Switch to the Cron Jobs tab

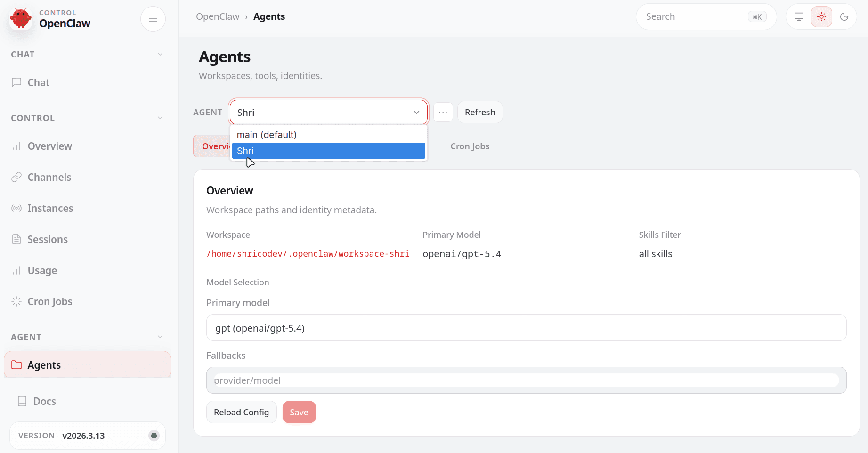pyautogui.click(x=470, y=146)
